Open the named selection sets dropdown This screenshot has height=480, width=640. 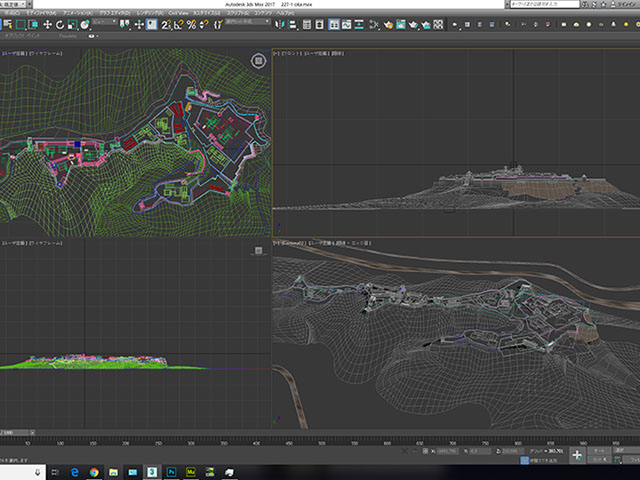(248, 22)
